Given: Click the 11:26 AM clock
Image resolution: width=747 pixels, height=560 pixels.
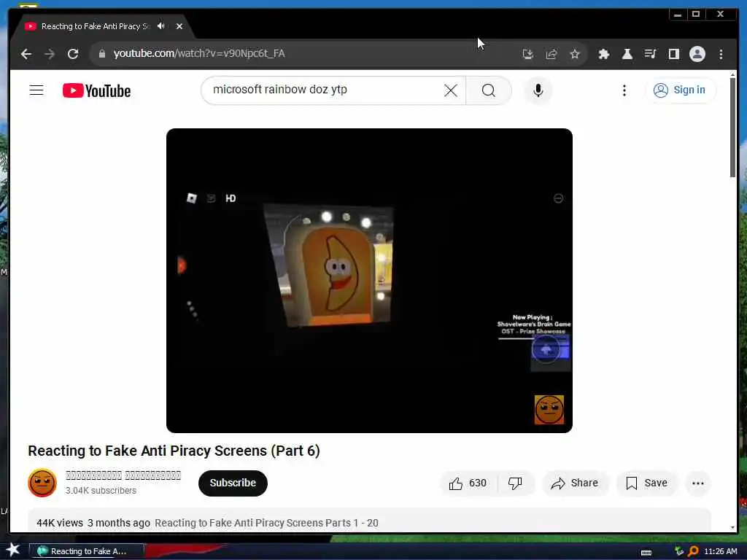Looking at the screenshot, I should (720, 551).
